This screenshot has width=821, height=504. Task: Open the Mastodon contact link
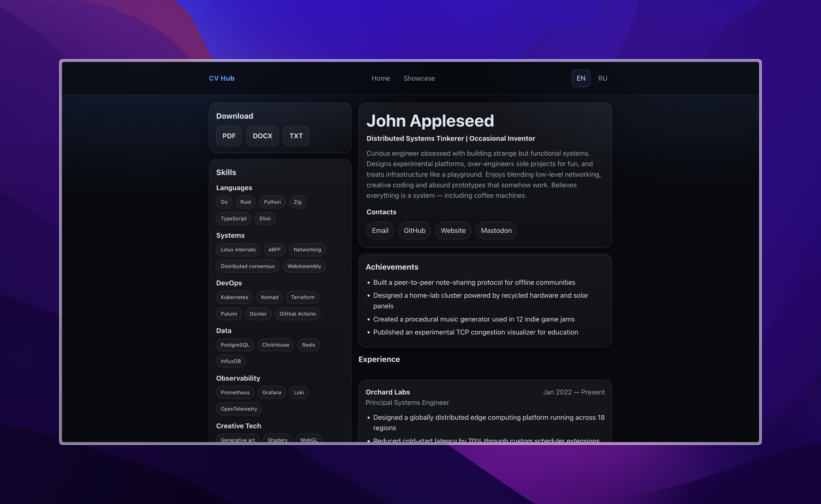(x=496, y=231)
